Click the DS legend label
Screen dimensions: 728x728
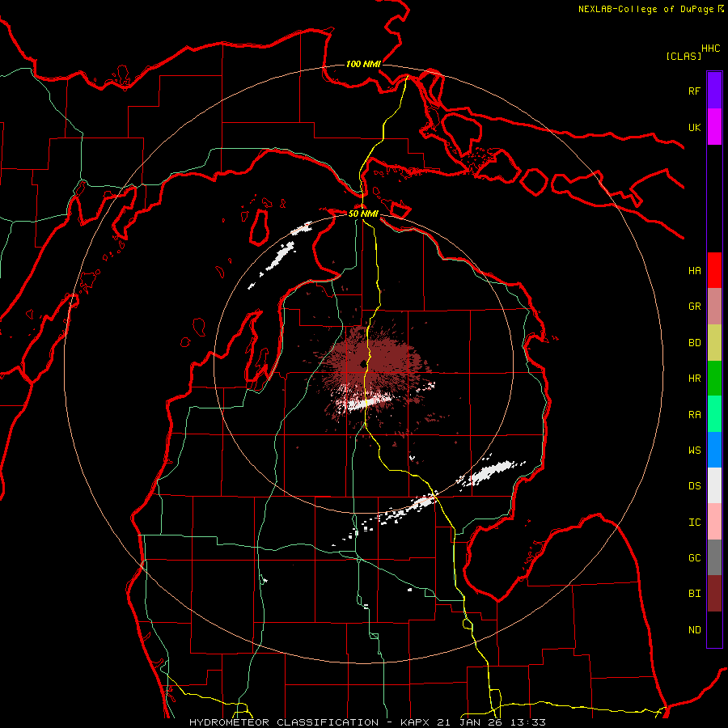click(x=694, y=485)
